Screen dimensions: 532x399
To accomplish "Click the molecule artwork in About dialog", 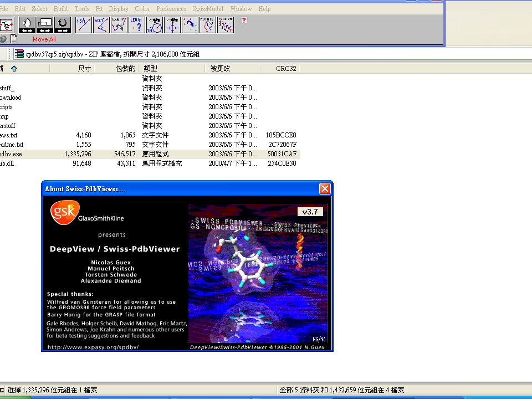I will coord(258,273).
